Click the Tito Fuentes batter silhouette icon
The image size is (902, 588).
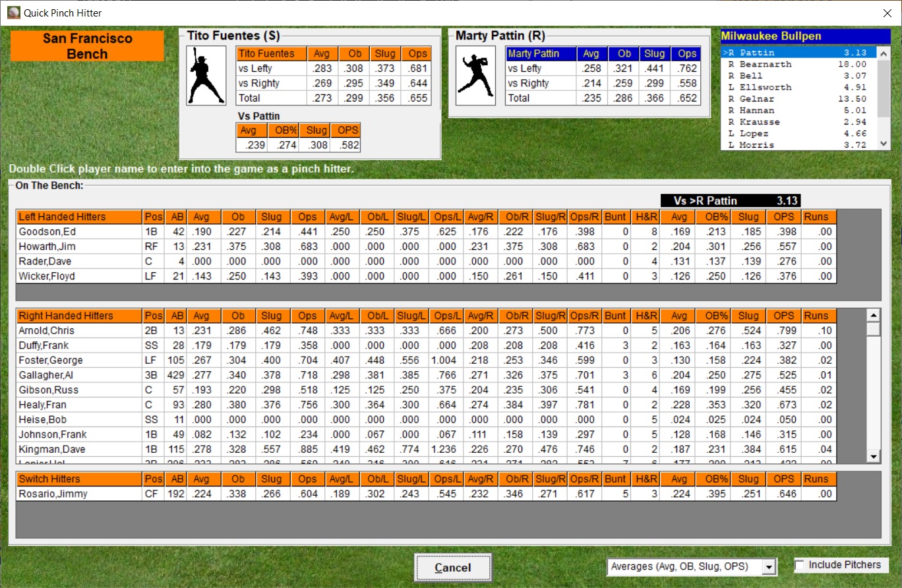pos(206,75)
